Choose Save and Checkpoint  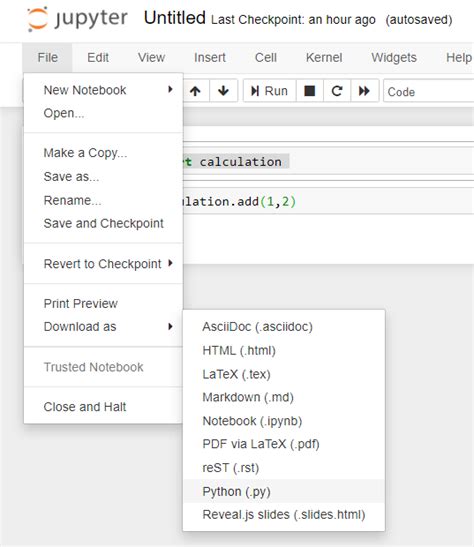click(104, 223)
